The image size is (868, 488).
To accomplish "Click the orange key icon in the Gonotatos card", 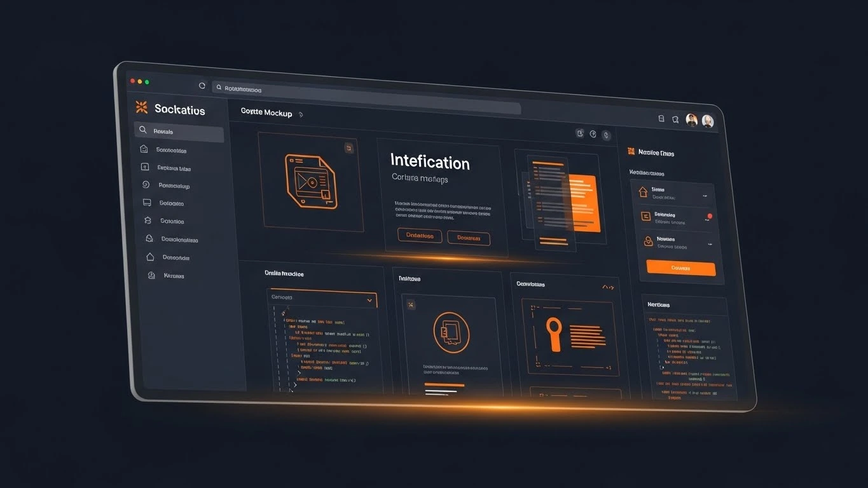I will pyautogui.click(x=555, y=335).
